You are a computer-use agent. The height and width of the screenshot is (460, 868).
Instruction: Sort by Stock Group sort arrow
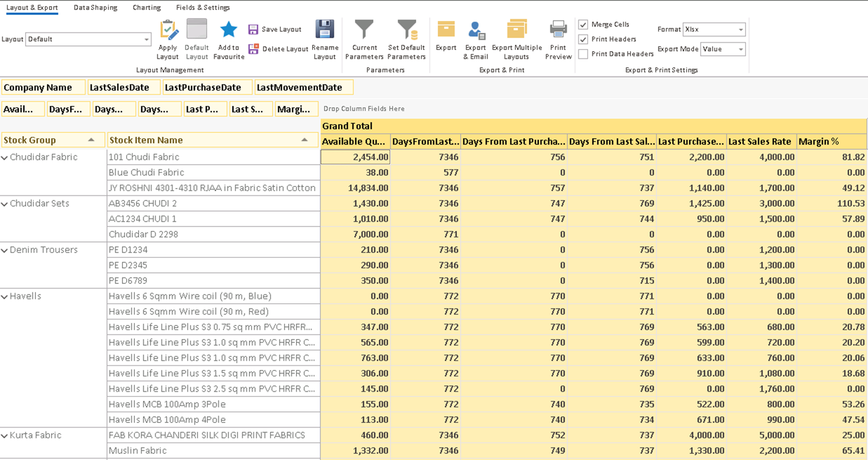[x=91, y=140]
